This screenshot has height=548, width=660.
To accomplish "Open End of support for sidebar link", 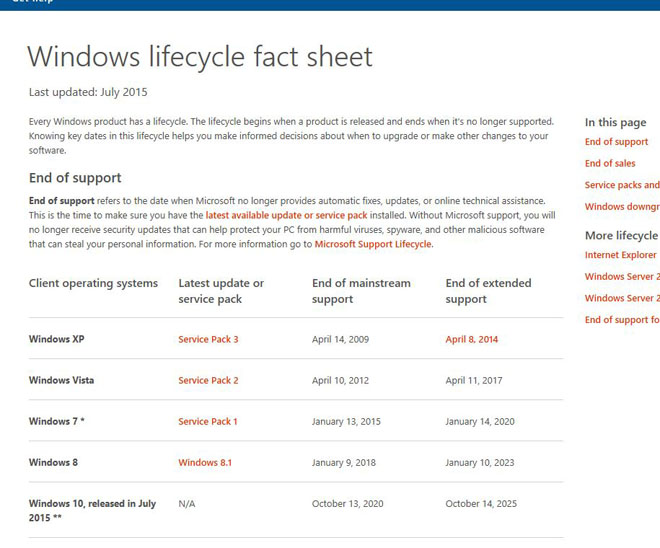I will pos(622,320).
